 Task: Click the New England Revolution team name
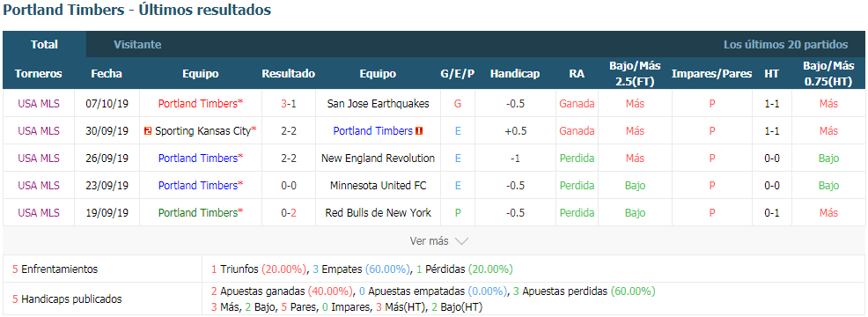(378, 158)
